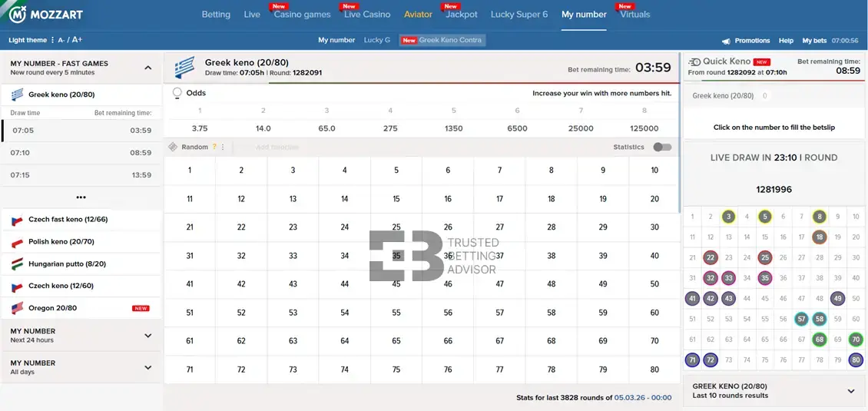Click the Random dice icon

(x=173, y=147)
